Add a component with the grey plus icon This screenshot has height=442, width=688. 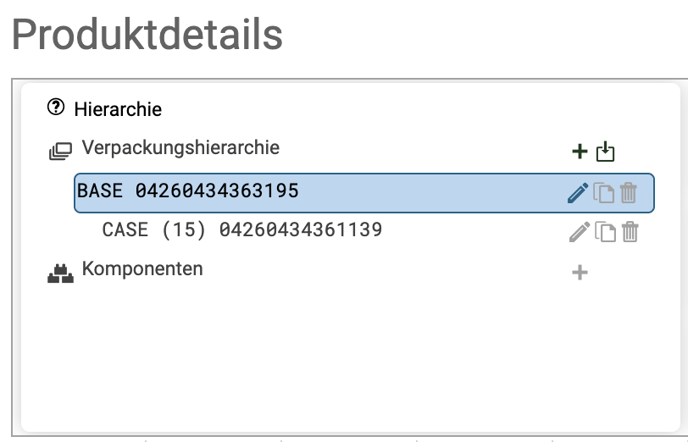[580, 273]
